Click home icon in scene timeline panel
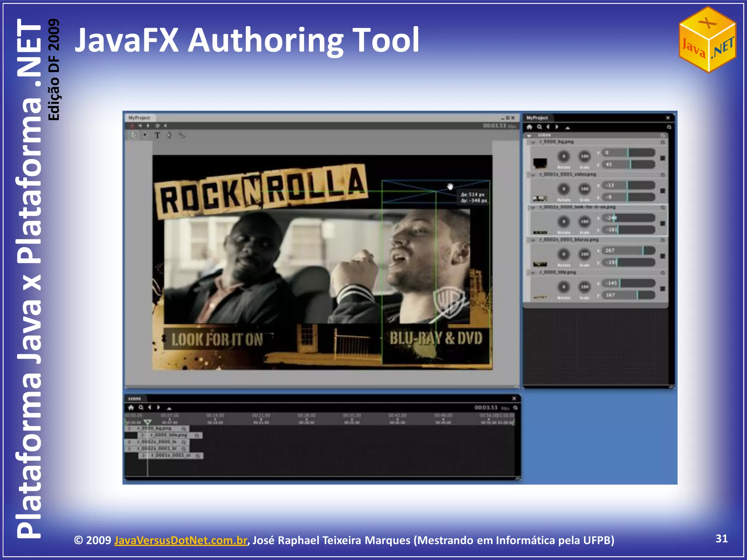Image resolution: width=747 pixels, height=560 pixels. click(x=131, y=408)
